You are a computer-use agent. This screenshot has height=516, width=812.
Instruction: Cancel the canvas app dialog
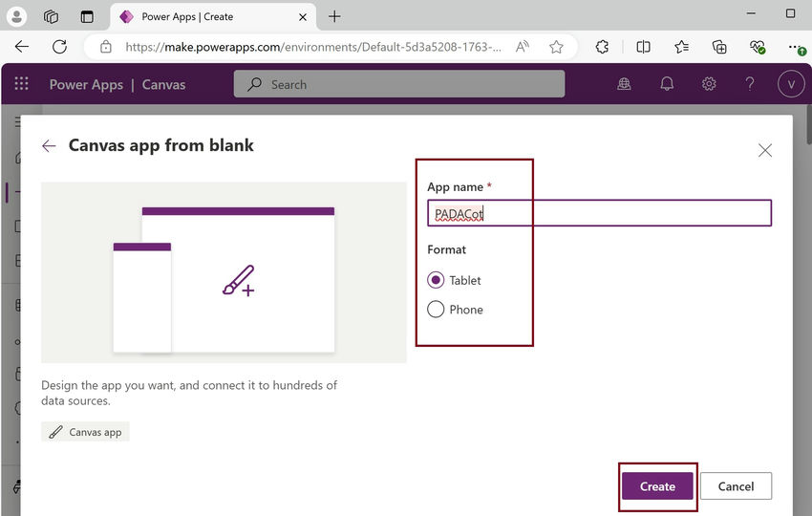[x=736, y=486]
